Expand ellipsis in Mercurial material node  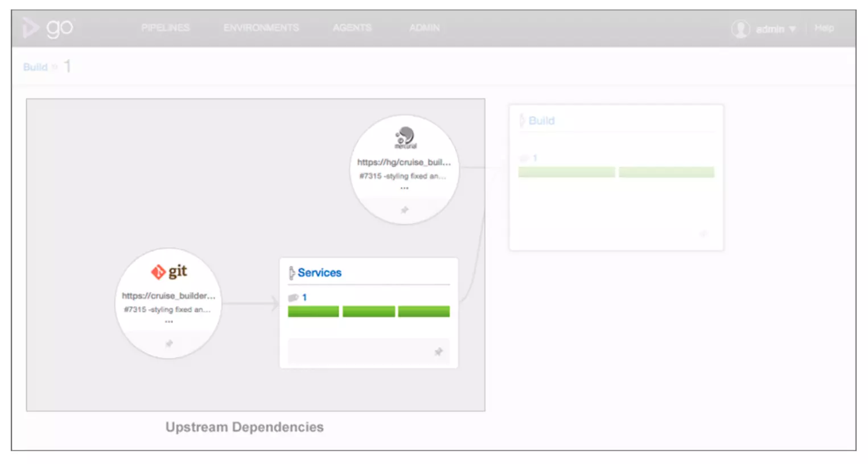(404, 188)
